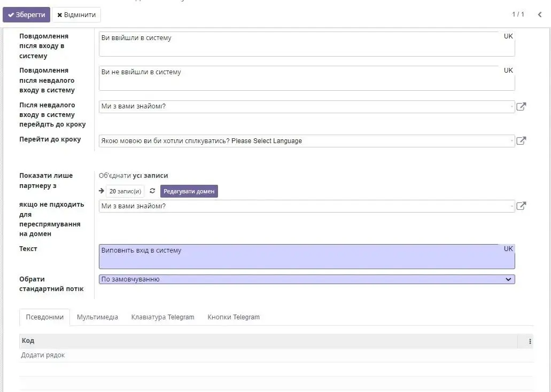Switch to the Мультимедіа tab
The image size is (551, 392).
97,317
